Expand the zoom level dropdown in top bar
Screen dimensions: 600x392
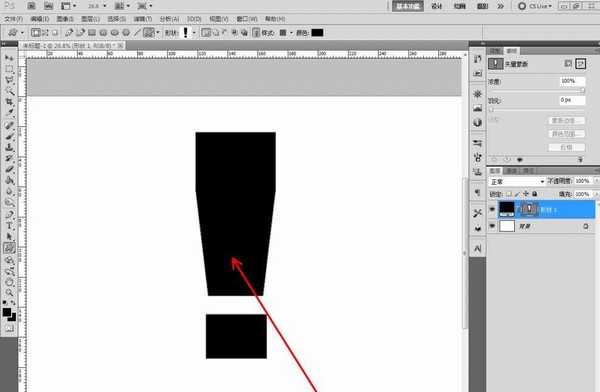click(x=104, y=6)
